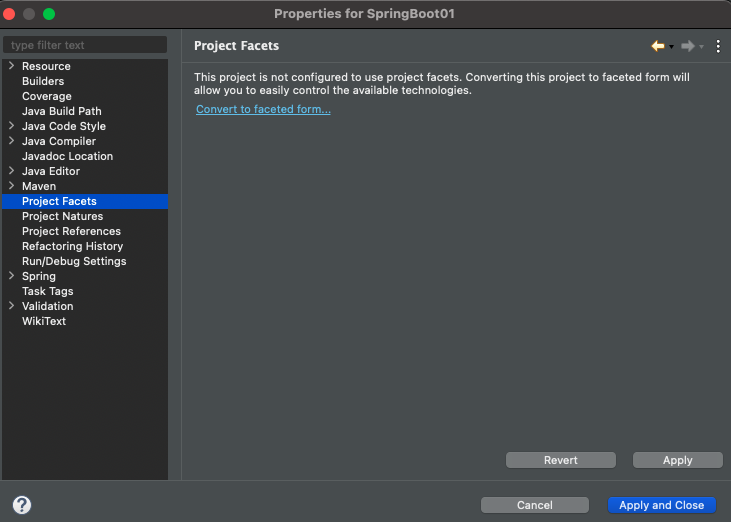Expand the Maven tree node
The height and width of the screenshot is (522, 731).
point(12,185)
